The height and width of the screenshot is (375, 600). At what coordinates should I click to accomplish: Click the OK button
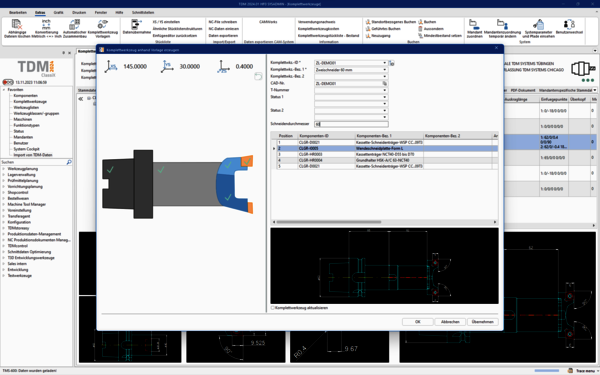417,322
